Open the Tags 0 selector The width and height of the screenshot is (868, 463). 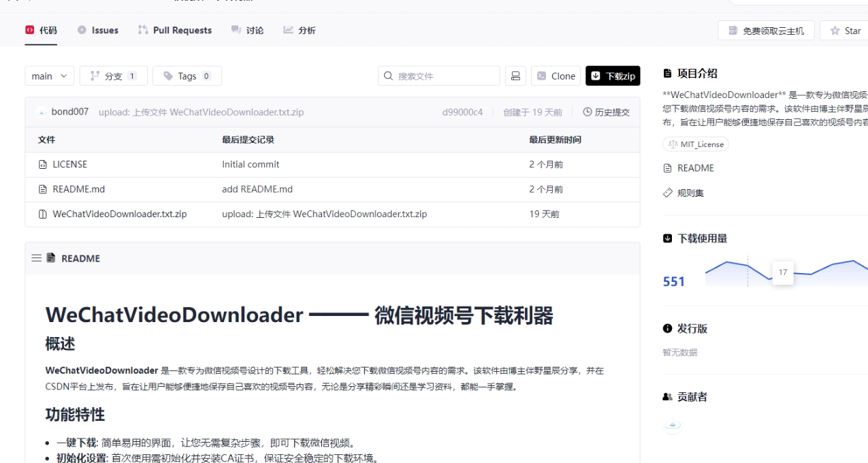[187, 76]
